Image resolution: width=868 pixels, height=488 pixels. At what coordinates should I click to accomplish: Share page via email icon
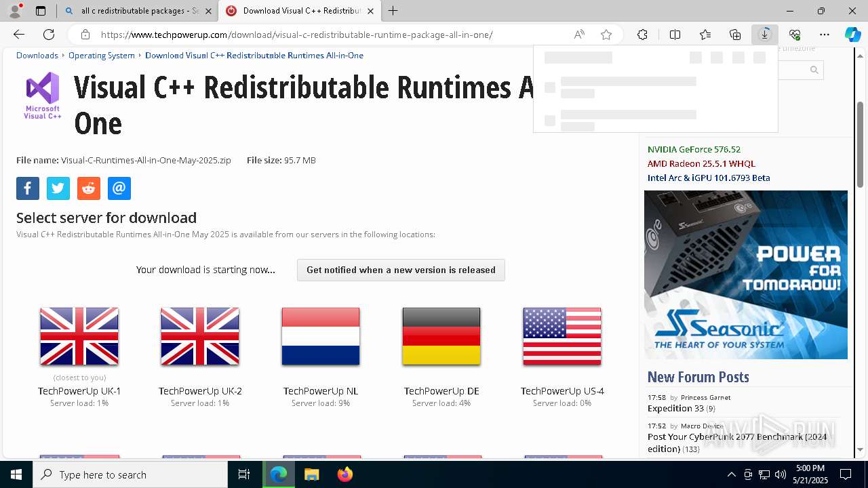tap(119, 188)
